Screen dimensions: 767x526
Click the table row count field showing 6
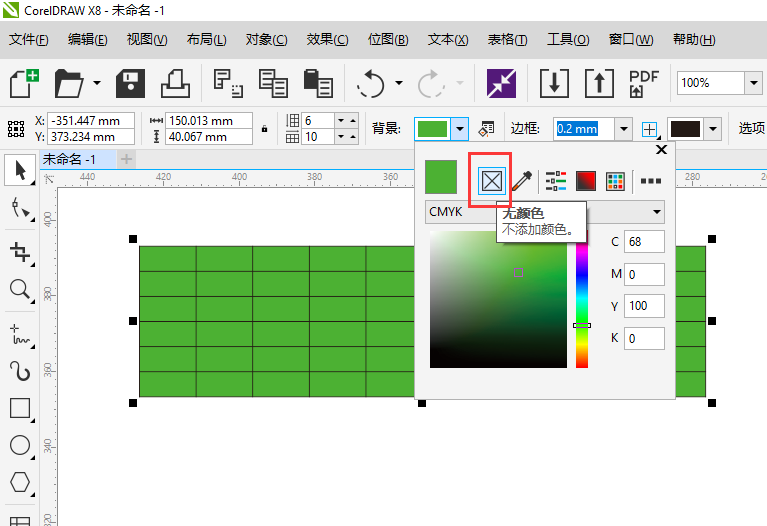coord(318,120)
